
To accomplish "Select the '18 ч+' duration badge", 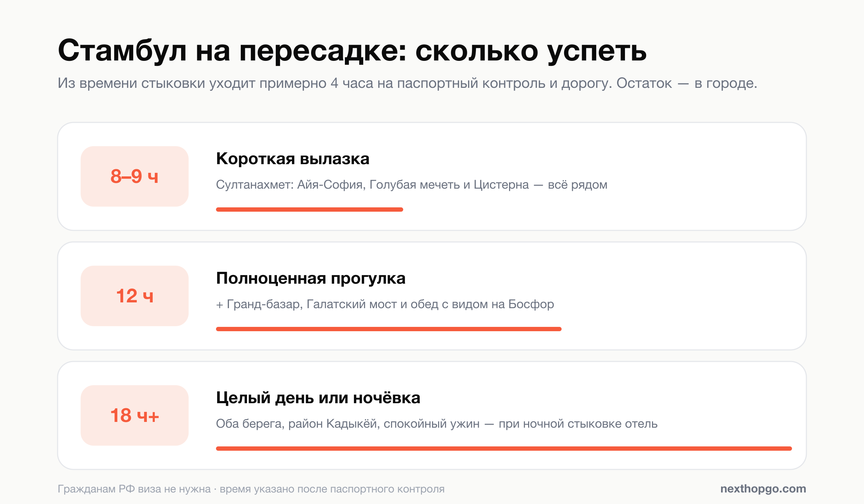I will coord(135,415).
